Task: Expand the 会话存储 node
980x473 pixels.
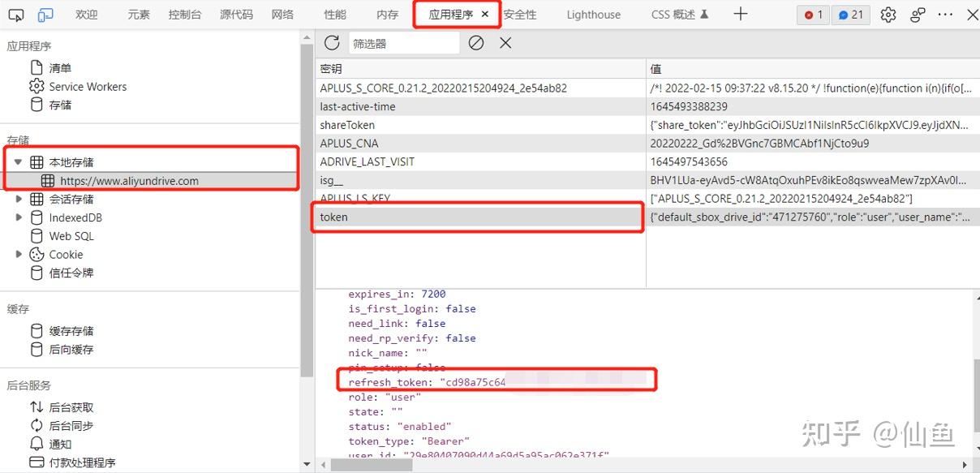Action: pyautogui.click(x=19, y=199)
